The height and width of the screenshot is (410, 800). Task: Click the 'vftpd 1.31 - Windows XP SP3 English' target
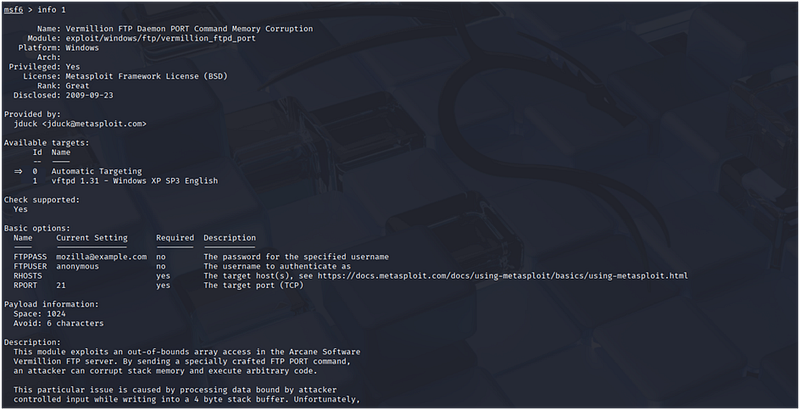point(135,181)
